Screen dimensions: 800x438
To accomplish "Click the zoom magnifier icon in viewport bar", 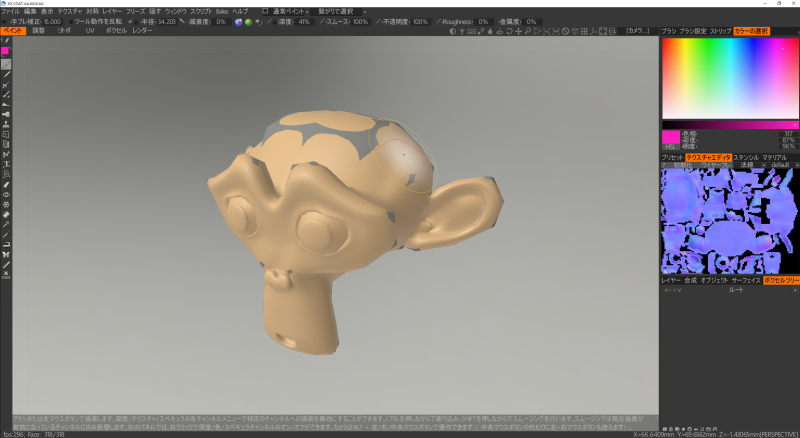I will point(527,31).
